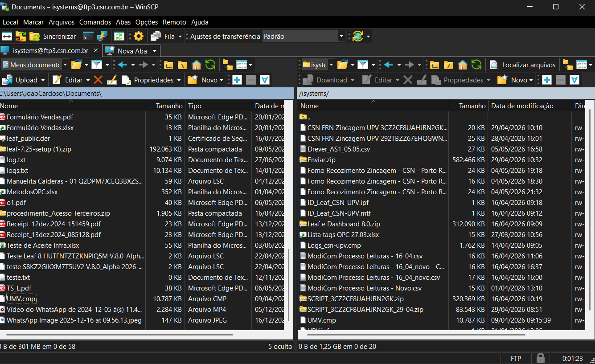The image size is (595, 364).
Task: Click the globe synchronize icon
Action: pyautogui.click(x=357, y=36)
